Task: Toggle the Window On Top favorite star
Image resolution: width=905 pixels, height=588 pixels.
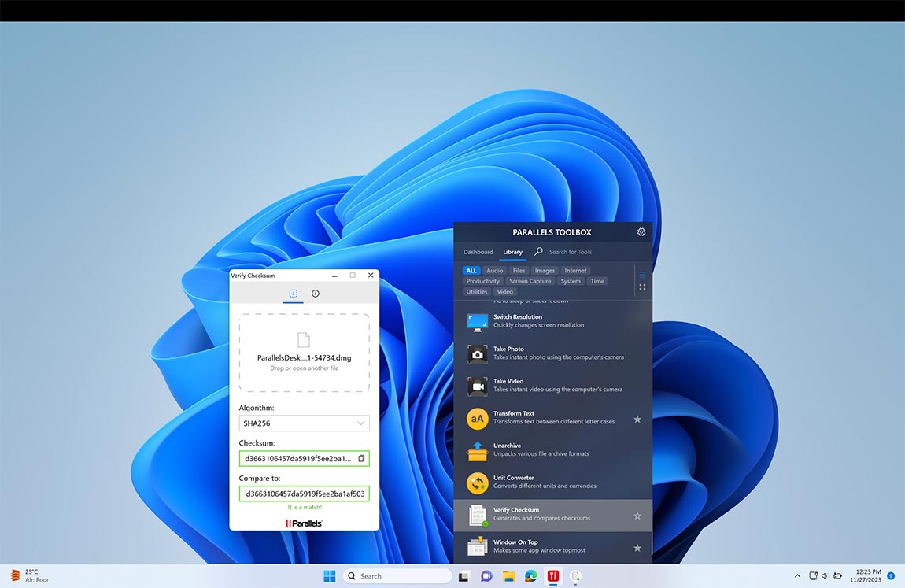Action: click(x=637, y=548)
